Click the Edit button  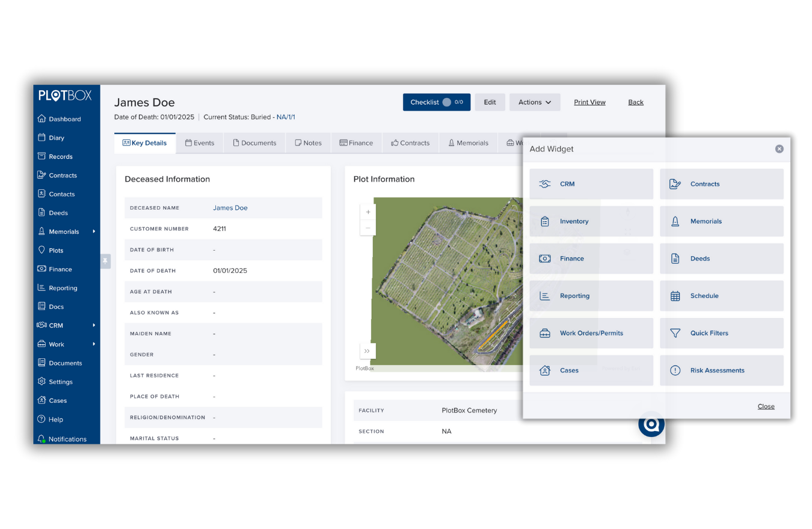click(490, 102)
